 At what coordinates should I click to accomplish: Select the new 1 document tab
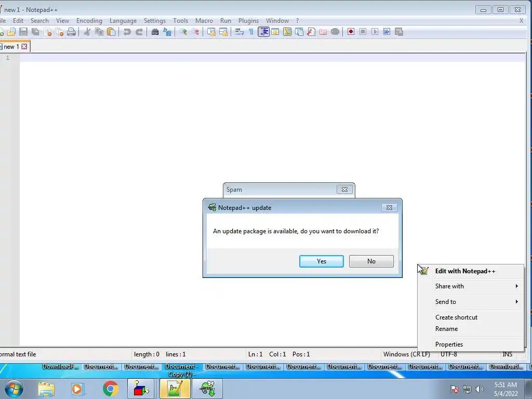point(11,47)
